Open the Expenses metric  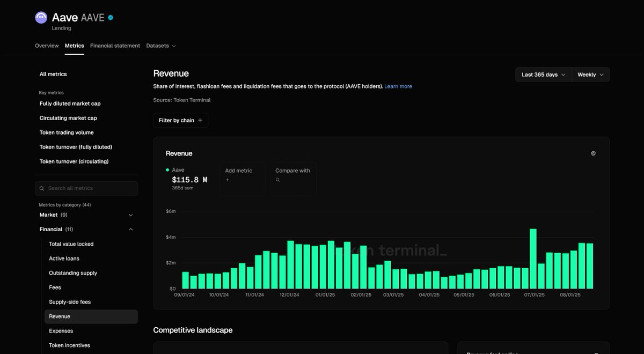(x=61, y=331)
